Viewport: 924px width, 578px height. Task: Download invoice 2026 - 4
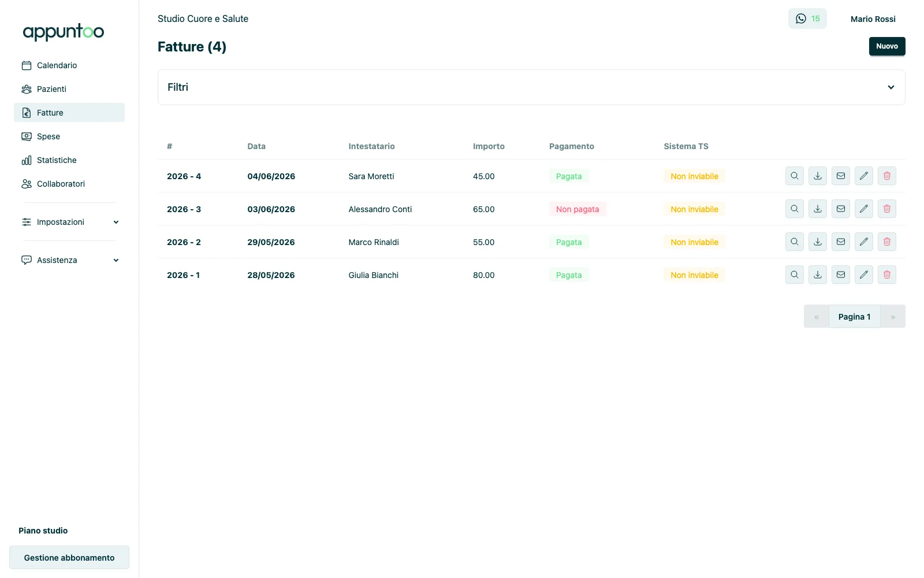click(x=818, y=176)
